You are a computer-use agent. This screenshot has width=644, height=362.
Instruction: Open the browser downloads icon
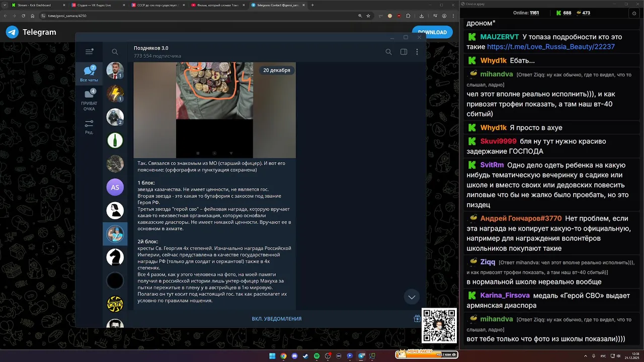pos(422,16)
